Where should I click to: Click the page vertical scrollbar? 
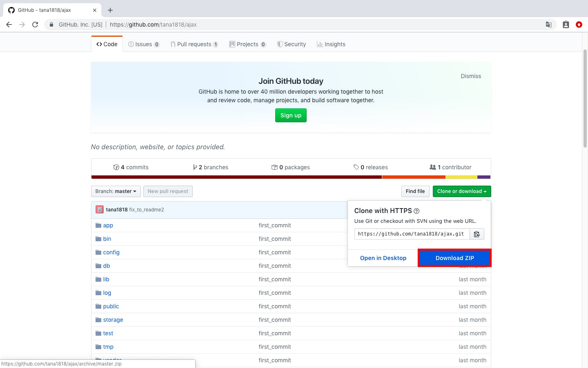pos(585,98)
